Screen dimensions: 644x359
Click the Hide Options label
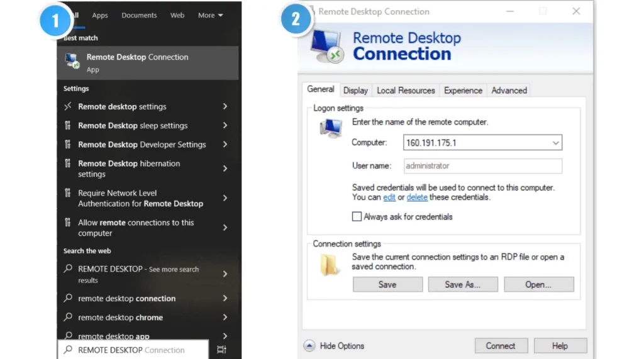tap(341, 346)
